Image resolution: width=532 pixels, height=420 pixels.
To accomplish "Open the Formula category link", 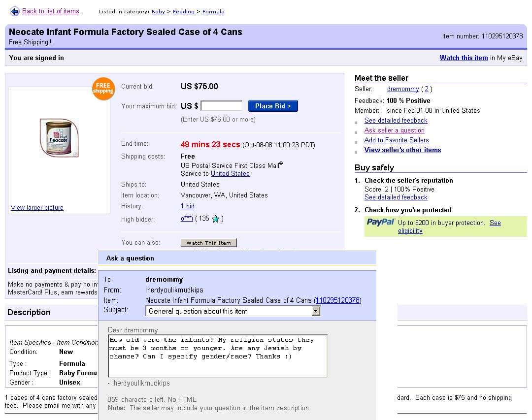I will point(213,11).
